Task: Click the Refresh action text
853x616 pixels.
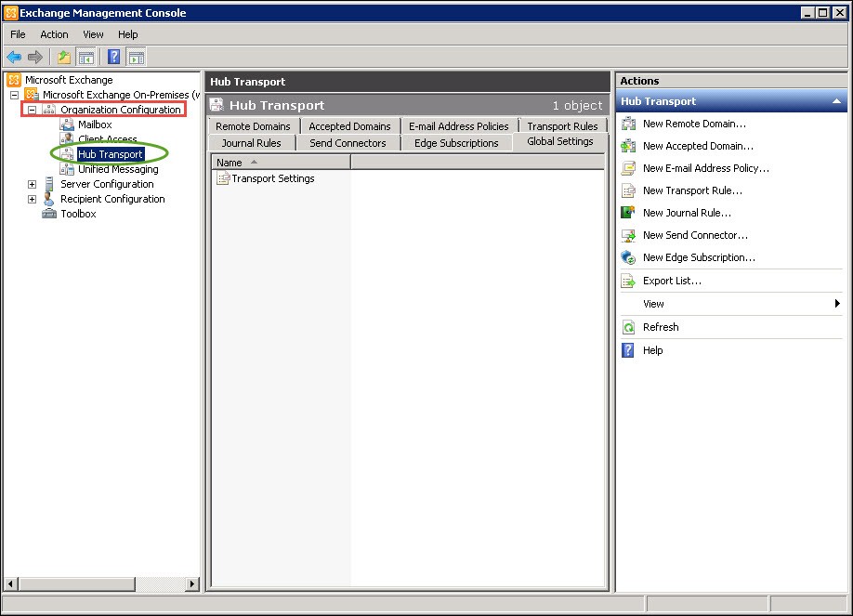Action: (661, 327)
